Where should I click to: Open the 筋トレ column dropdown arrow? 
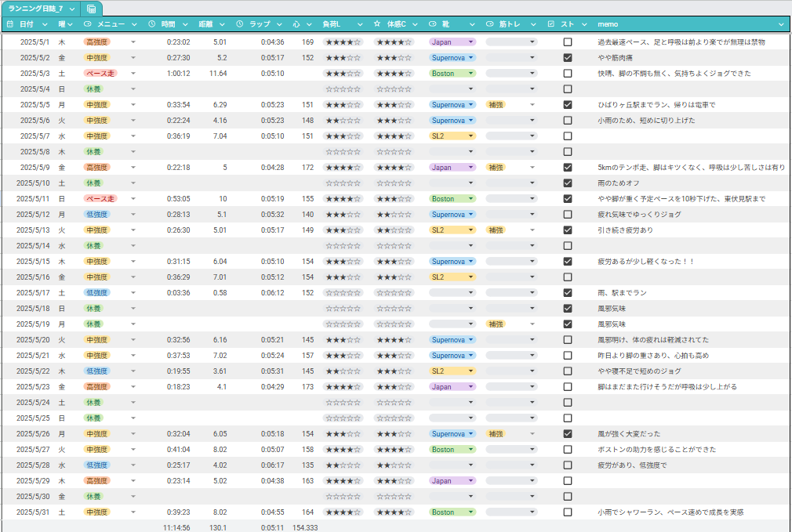coord(533,24)
